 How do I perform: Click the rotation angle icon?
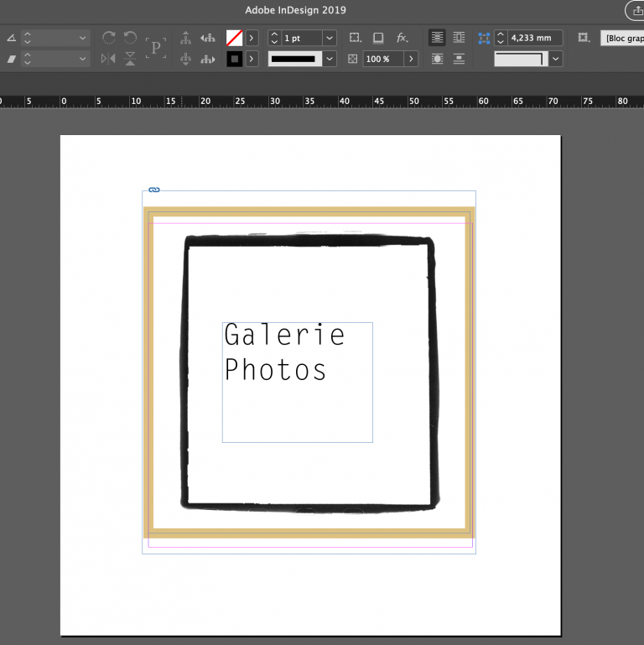click(x=12, y=39)
